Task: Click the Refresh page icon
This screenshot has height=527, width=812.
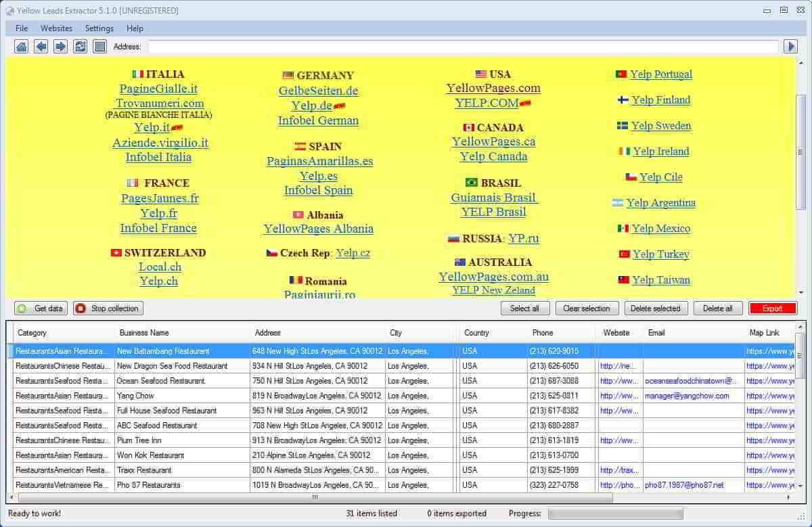Action: pyautogui.click(x=81, y=46)
